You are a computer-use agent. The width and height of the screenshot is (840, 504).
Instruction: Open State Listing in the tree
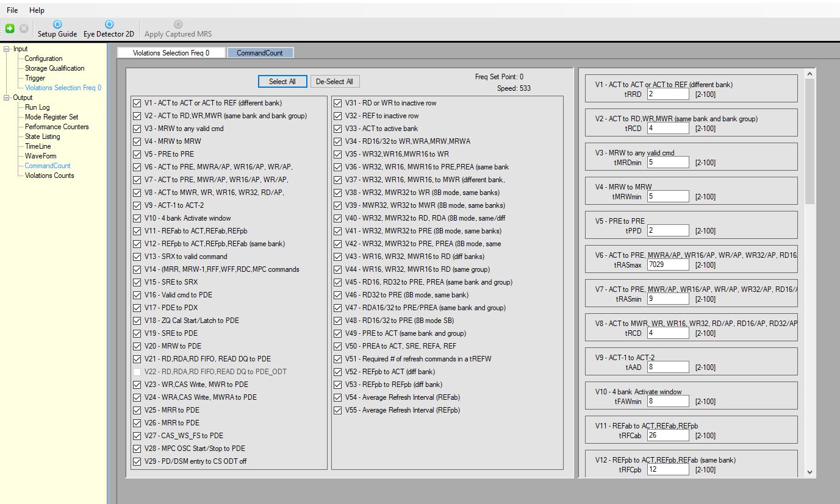[x=42, y=137]
